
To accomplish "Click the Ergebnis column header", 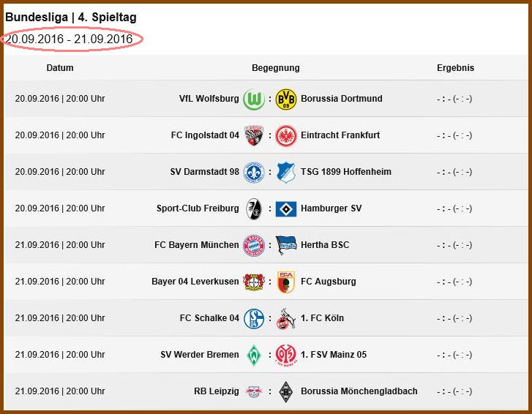I will [x=455, y=68].
